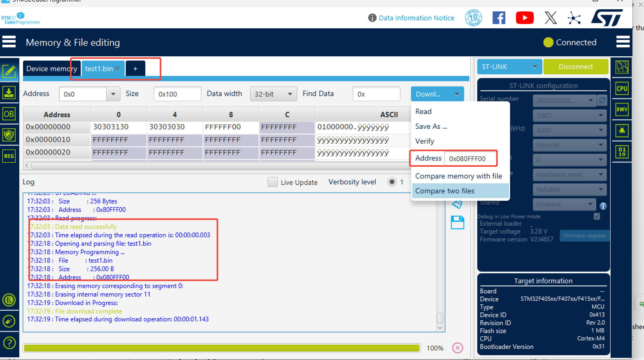644x360 pixels.
Task: Open the REG registers sidebar icon
Action: tap(9, 156)
